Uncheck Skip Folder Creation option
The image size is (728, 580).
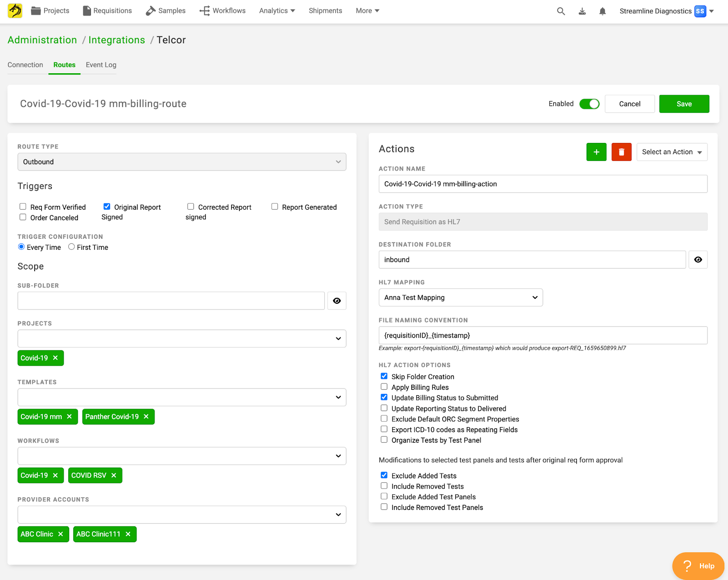tap(384, 376)
